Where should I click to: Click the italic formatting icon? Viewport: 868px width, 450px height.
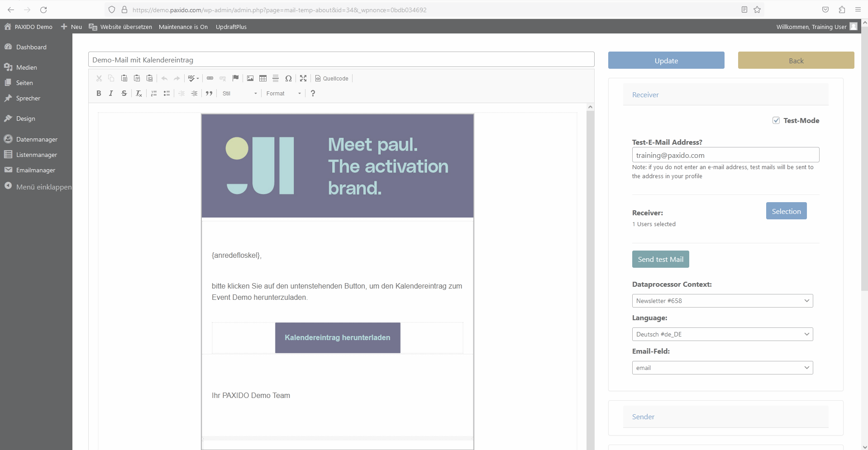tap(111, 93)
